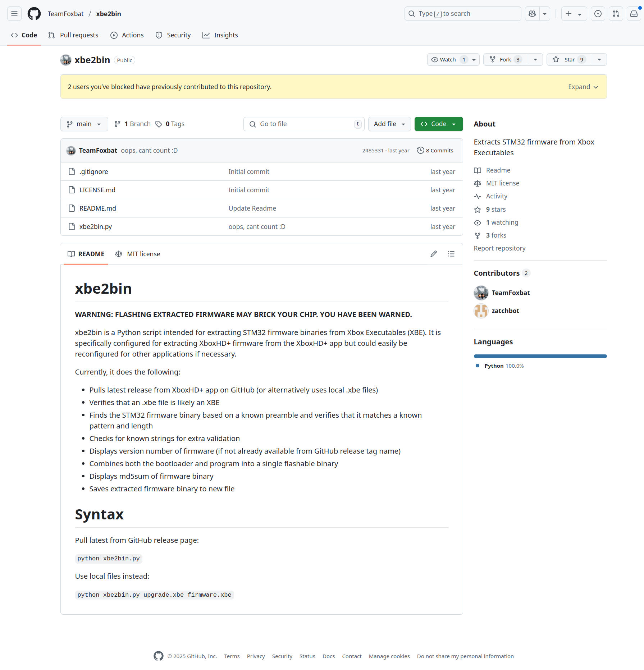Image resolution: width=644 pixels, height=670 pixels.
Task: Switch to the Code tab
Action: coord(24,35)
